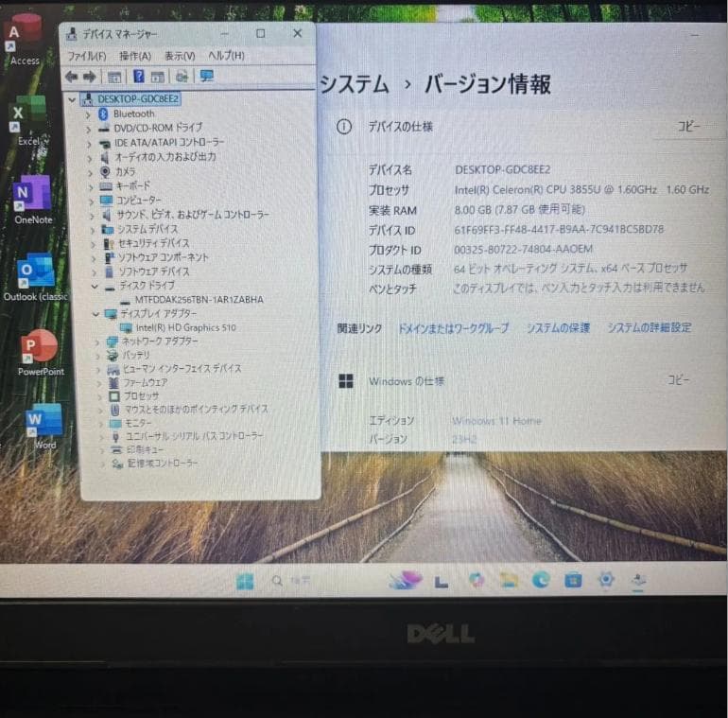Open Settings gear on taskbar
Screen dimensions: 728x718
605,580
